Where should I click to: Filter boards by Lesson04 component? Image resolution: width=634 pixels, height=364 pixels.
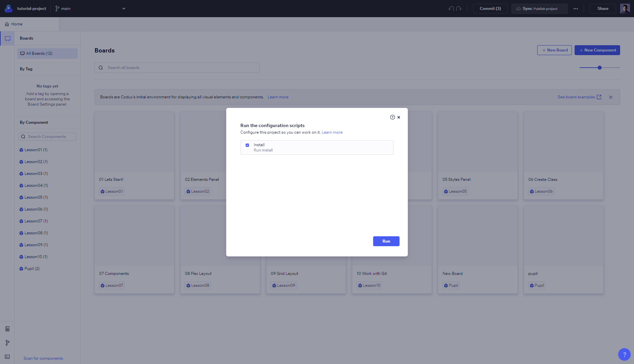pyautogui.click(x=34, y=185)
